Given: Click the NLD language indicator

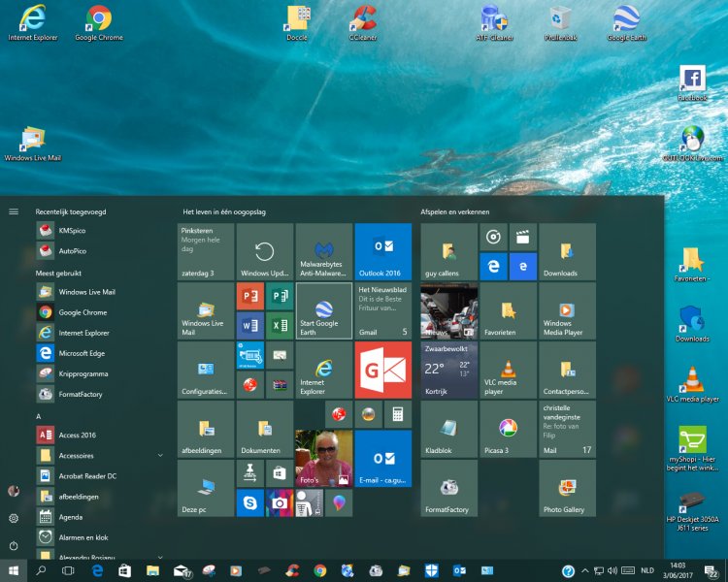Looking at the screenshot, I should (647, 571).
